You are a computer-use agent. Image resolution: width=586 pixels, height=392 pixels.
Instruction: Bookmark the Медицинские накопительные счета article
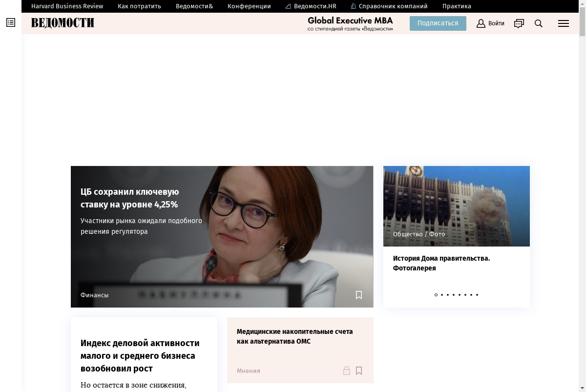pos(359,371)
